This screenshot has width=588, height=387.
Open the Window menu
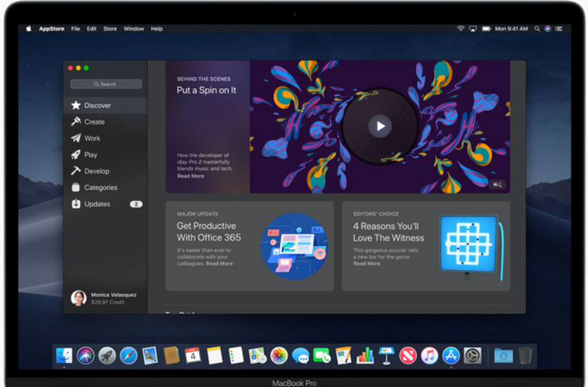[x=134, y=29]
